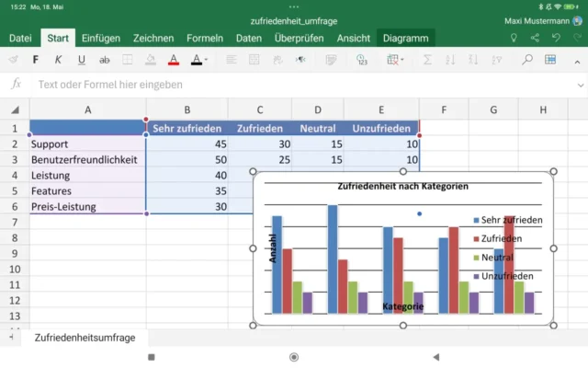
Task: Apply the red font color
Action: pos(174,60)
